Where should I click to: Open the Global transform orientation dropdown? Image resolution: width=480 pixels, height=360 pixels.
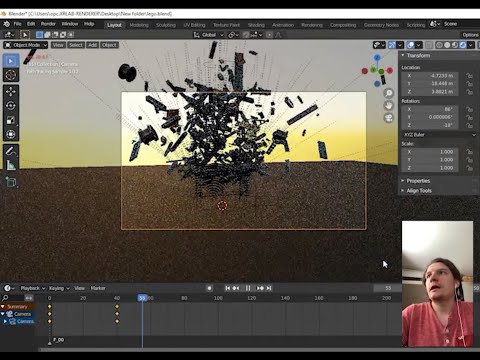click(208, 35)
